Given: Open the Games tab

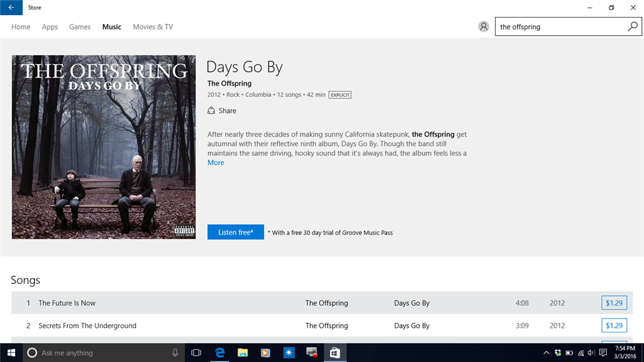Looking at the screenshot, I should (x=80, y=26).
